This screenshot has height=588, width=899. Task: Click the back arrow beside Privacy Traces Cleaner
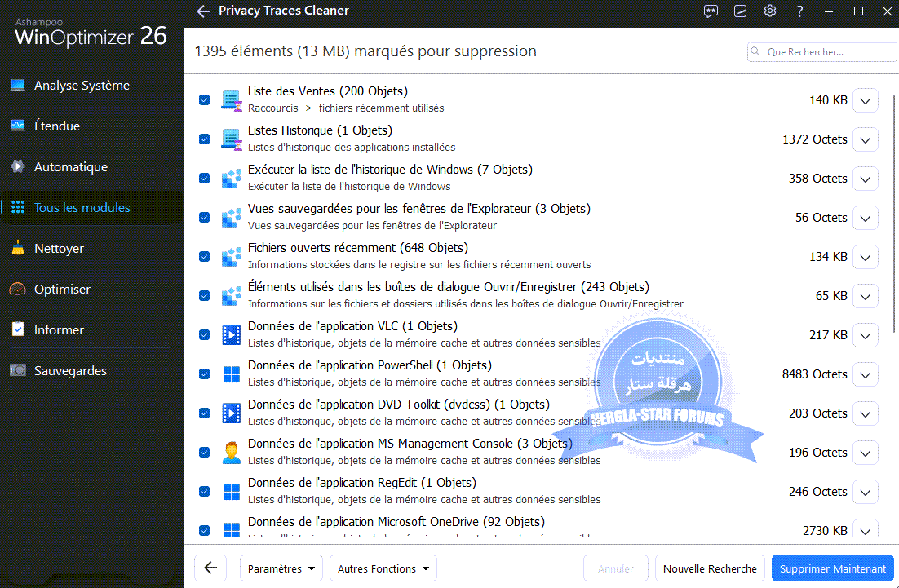(x=203, y=11)
